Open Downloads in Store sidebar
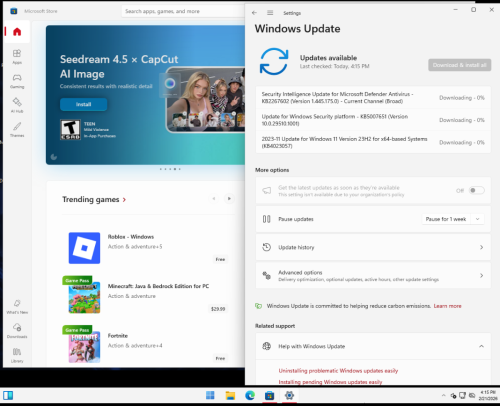 [x=17, y=331]
